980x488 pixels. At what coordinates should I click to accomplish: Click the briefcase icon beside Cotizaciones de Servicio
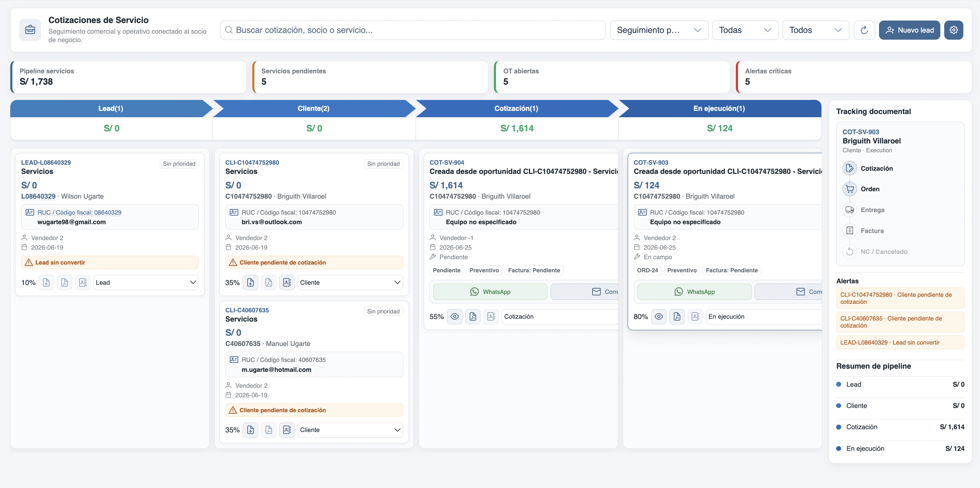point(30,30)
